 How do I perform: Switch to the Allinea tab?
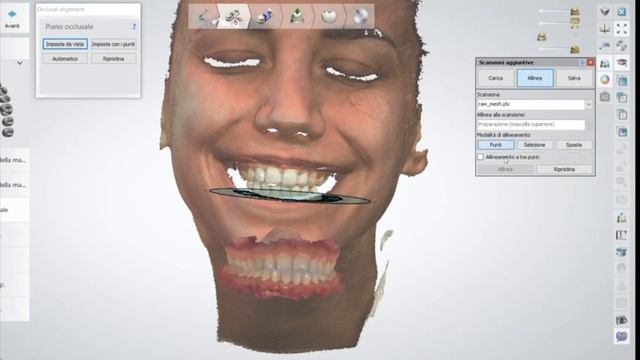535,78
